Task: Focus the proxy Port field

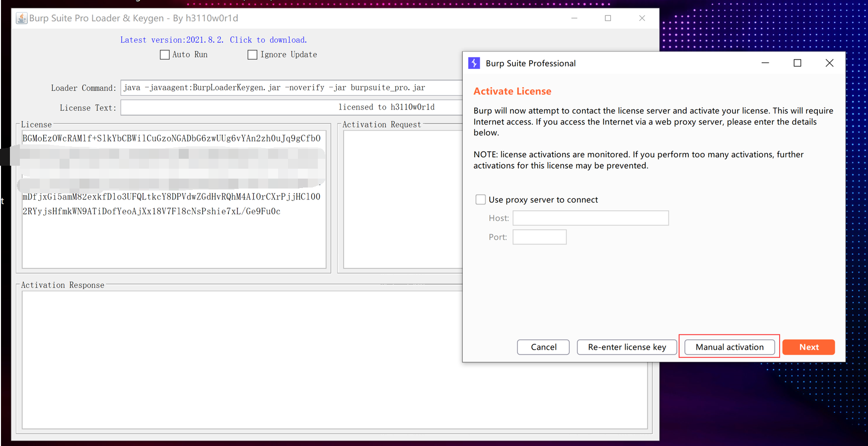Action: click(539, 237)
